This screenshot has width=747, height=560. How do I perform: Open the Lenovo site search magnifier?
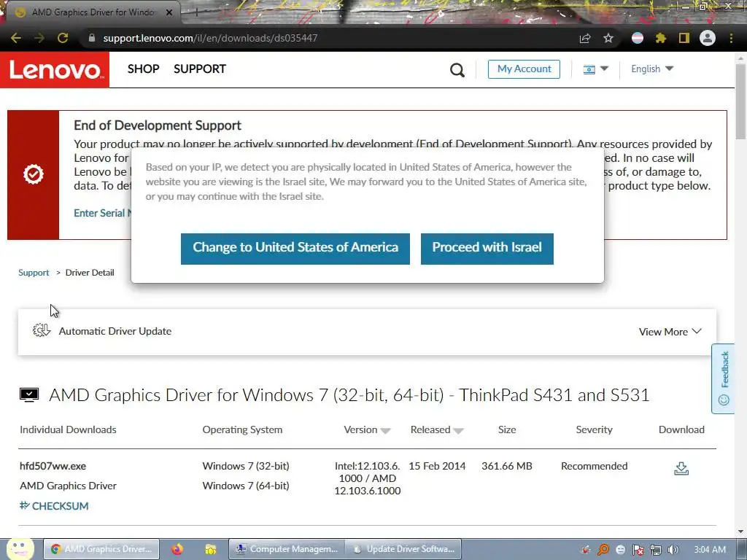(457, 70)
